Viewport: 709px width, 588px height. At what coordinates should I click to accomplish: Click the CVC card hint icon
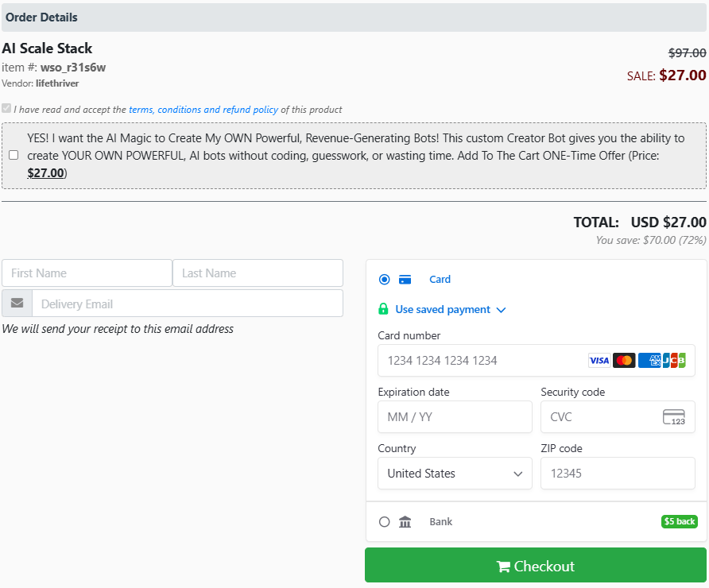pos(674,416)
